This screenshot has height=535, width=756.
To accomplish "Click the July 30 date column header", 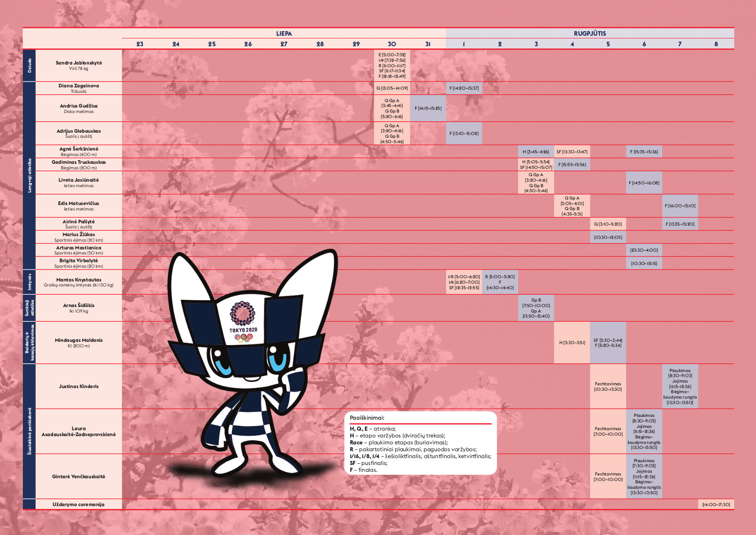I will click(x=392, y=44).
